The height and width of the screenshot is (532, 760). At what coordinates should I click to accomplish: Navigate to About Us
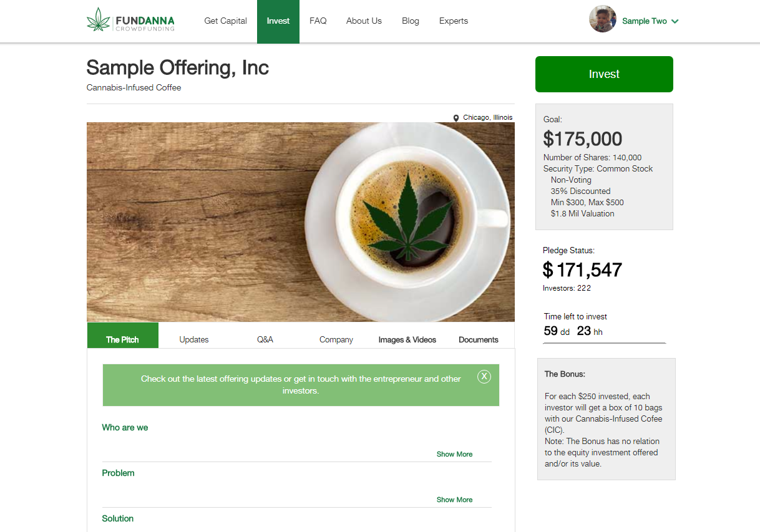[364, 21]
